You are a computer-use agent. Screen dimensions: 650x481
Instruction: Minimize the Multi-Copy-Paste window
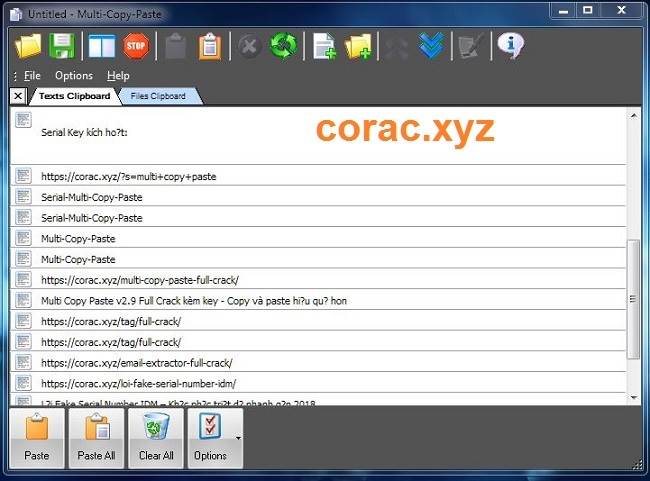coord(563,11)
